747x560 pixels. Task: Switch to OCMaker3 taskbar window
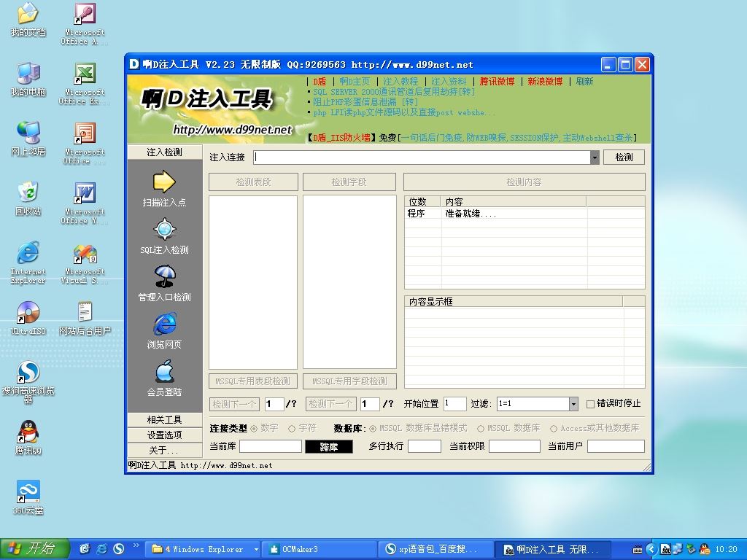(320, 549)
